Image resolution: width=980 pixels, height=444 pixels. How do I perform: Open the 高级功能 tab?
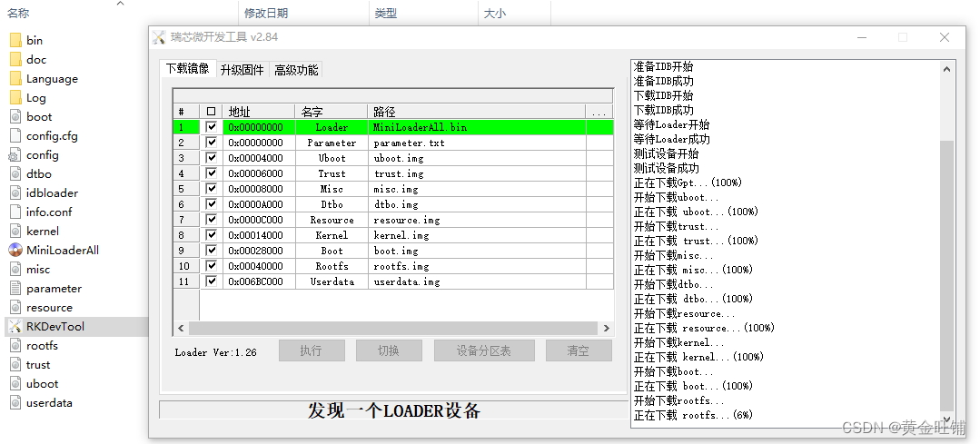click(296, 70)
